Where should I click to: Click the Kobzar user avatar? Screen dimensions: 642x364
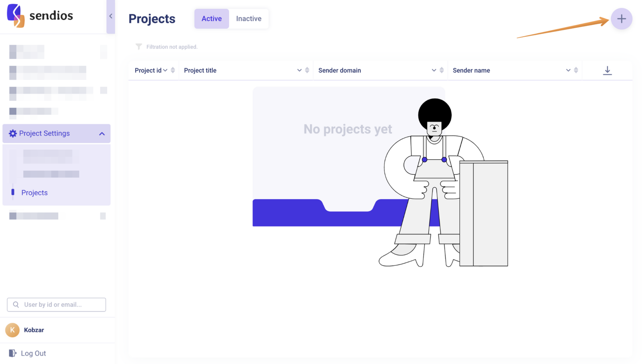pyautogui.click(x=12, y=330)
